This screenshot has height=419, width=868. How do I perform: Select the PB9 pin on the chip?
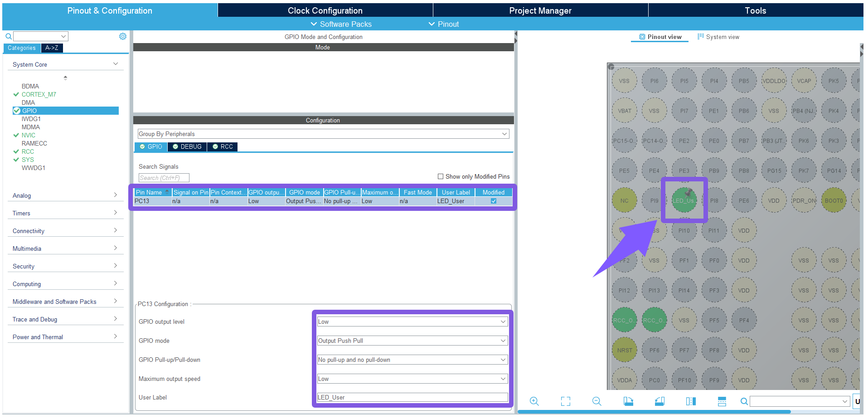pyautogui.click(x=714, y=171)
